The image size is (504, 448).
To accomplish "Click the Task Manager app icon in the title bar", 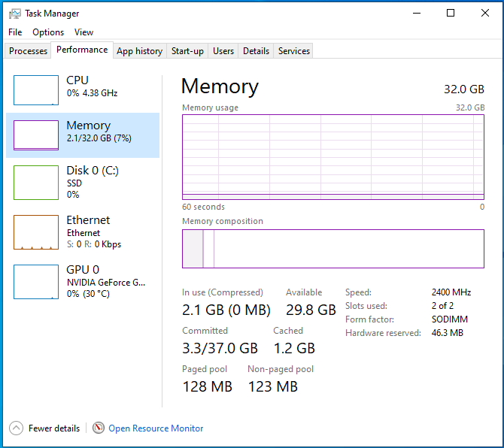I will coord(15,14).
